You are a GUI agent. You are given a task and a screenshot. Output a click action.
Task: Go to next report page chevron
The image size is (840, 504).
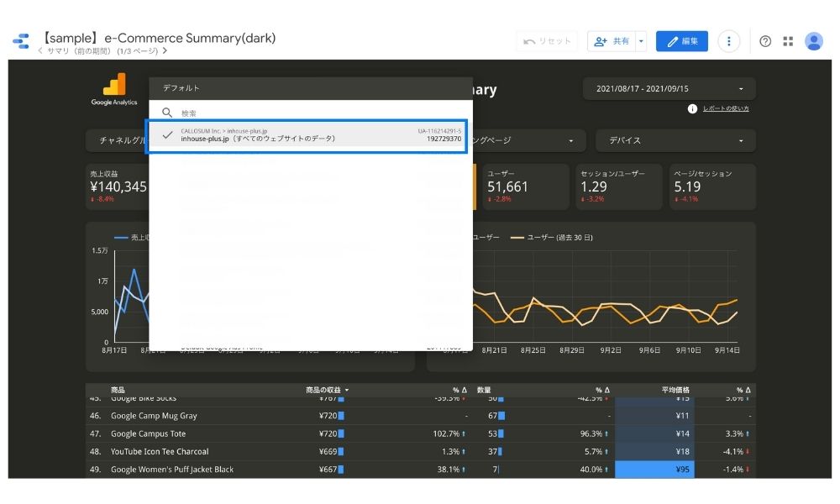(165, 51)
